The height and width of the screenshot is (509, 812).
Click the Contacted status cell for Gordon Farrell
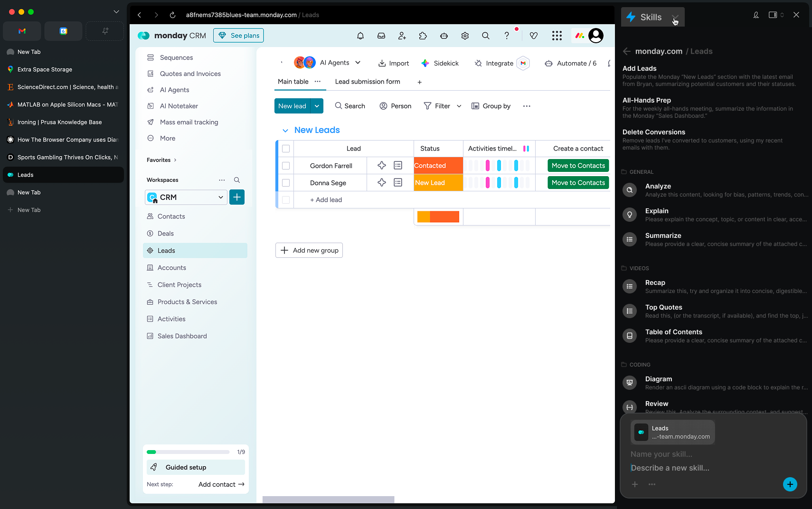438,166
